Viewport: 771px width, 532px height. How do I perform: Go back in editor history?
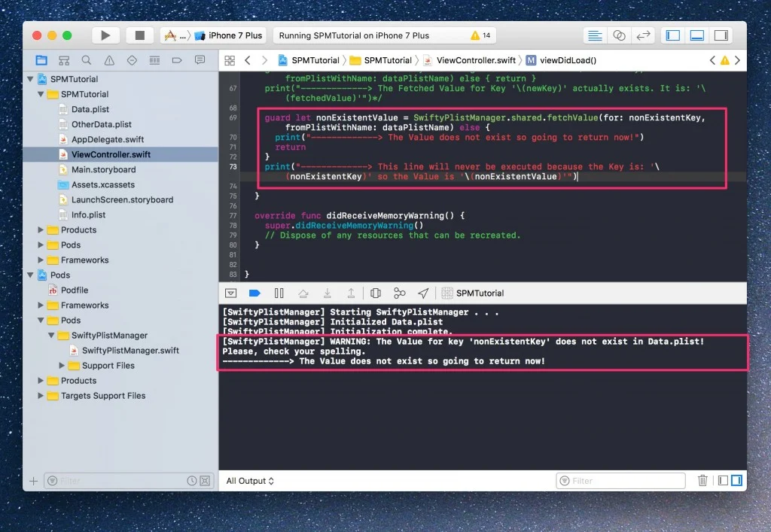(247, 60)
